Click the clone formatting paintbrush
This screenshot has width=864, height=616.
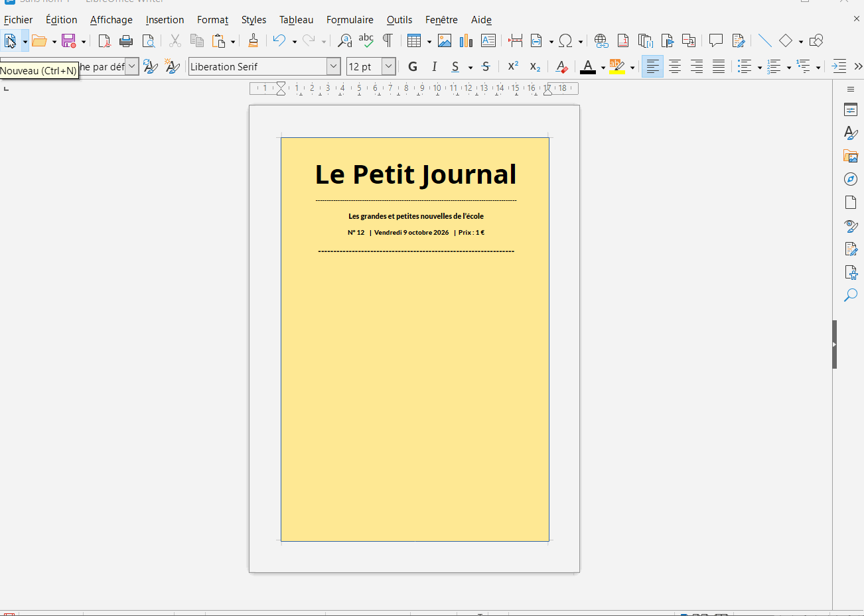coord(253,41)
